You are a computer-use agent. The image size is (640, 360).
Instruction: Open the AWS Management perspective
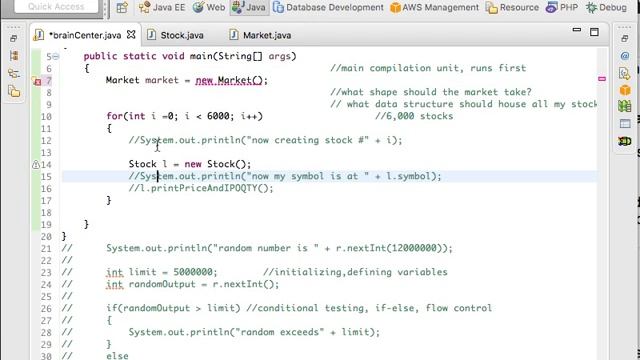pyautogui.click(x=434, y=7)
